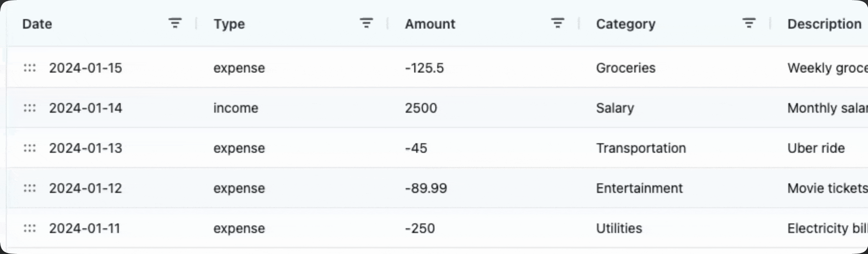
Task: Grab drag handle for 2024-01-15 row
Action: [30, 68]
